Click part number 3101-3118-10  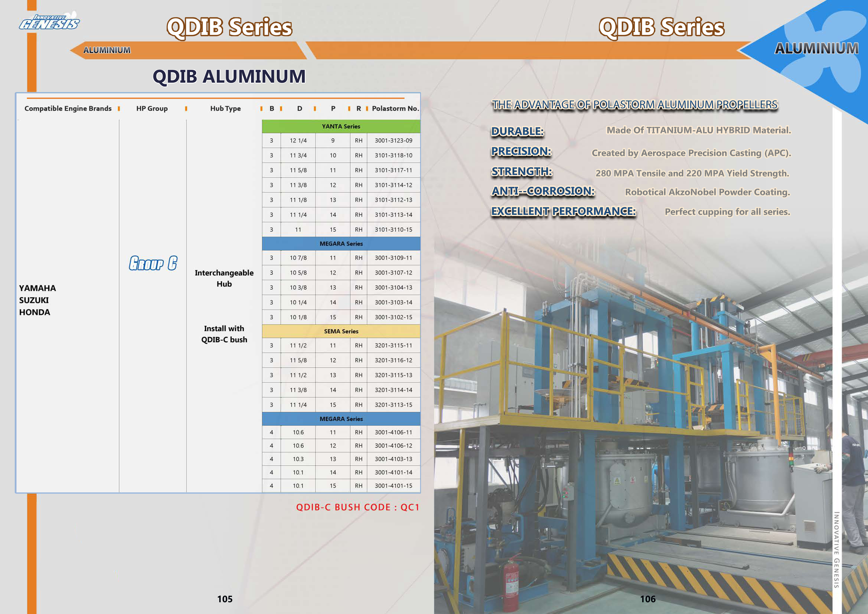(394, 155)
